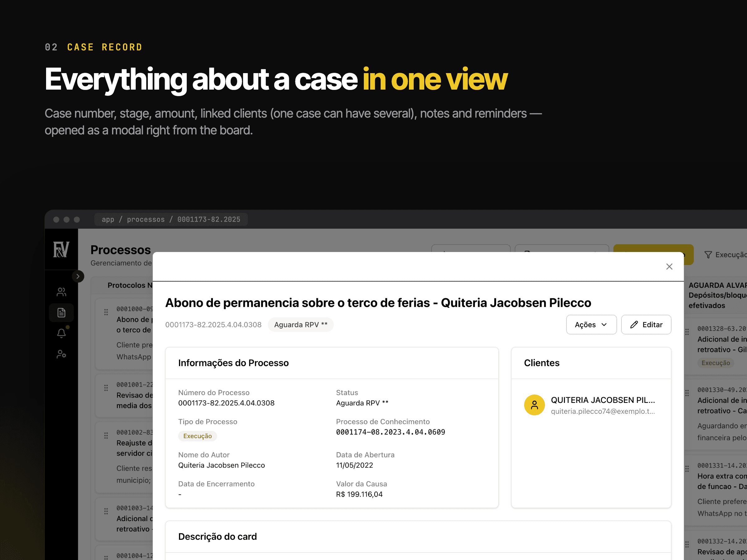
Task: Click the Quiteria Jacobsen client avatar
Action: coord(534,405)
